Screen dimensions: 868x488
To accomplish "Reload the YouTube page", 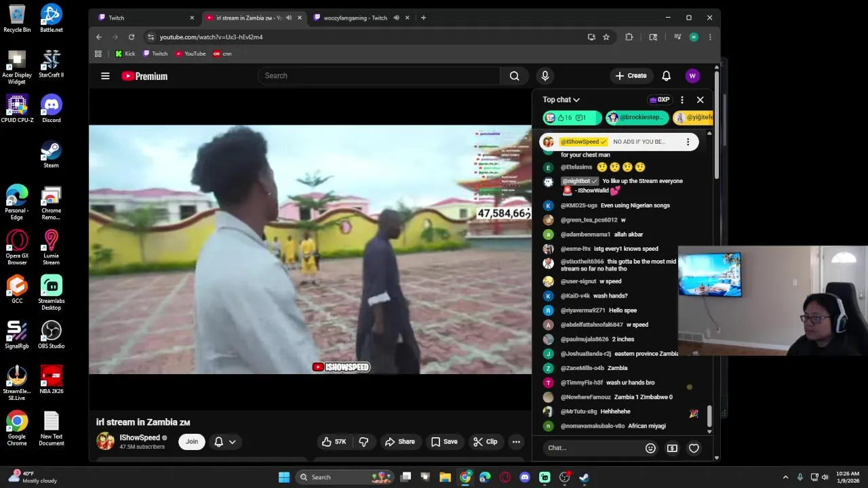I will coord(132,37).
